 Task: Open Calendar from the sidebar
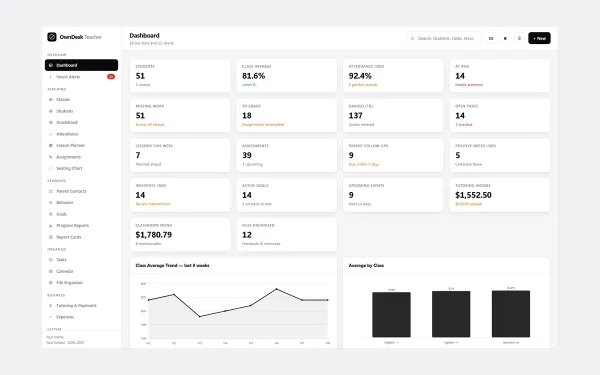pyautogui.click(x=81, y=271)
